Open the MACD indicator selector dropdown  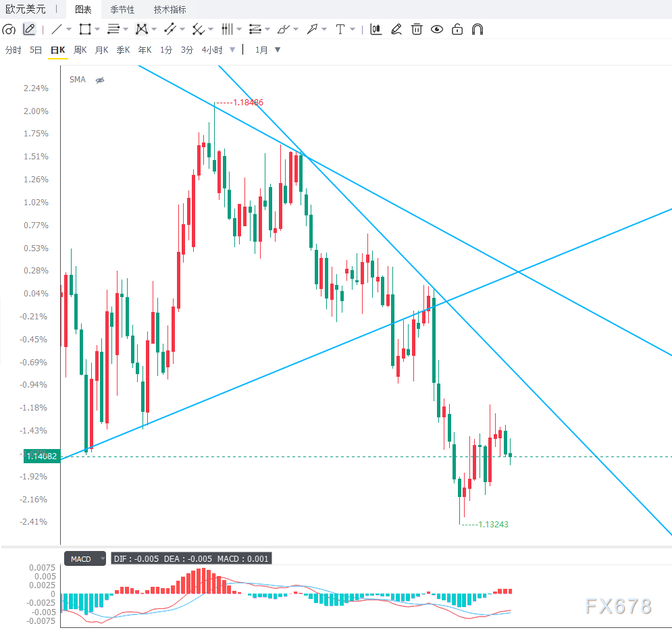coord(85,559)
